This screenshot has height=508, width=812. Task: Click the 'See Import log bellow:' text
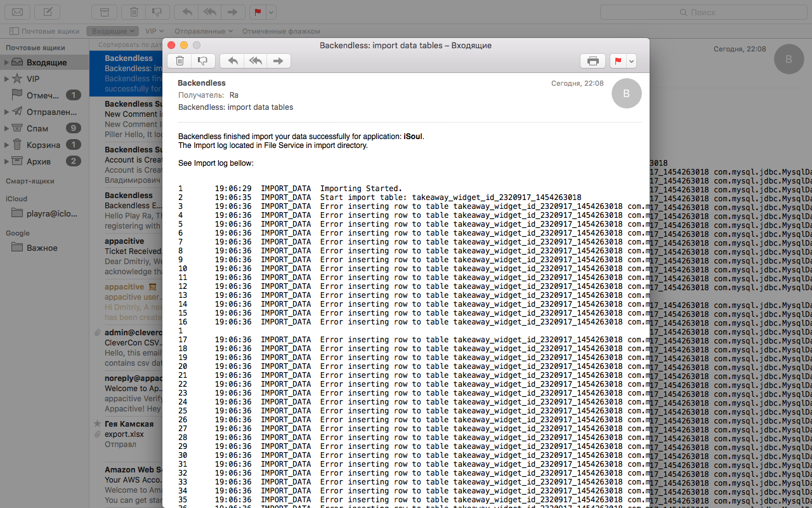click(216, 163)
